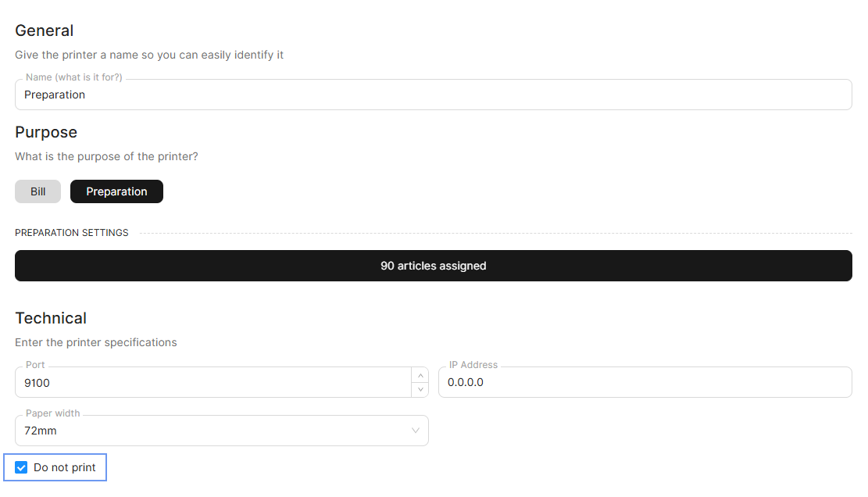Click the Purpose section heading
This screenshot has height=497, width=868.
46,132
